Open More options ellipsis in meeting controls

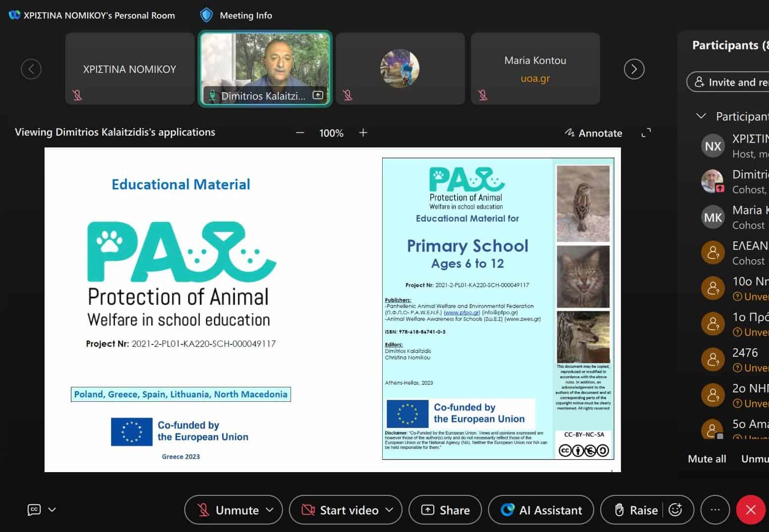[715, 510]
